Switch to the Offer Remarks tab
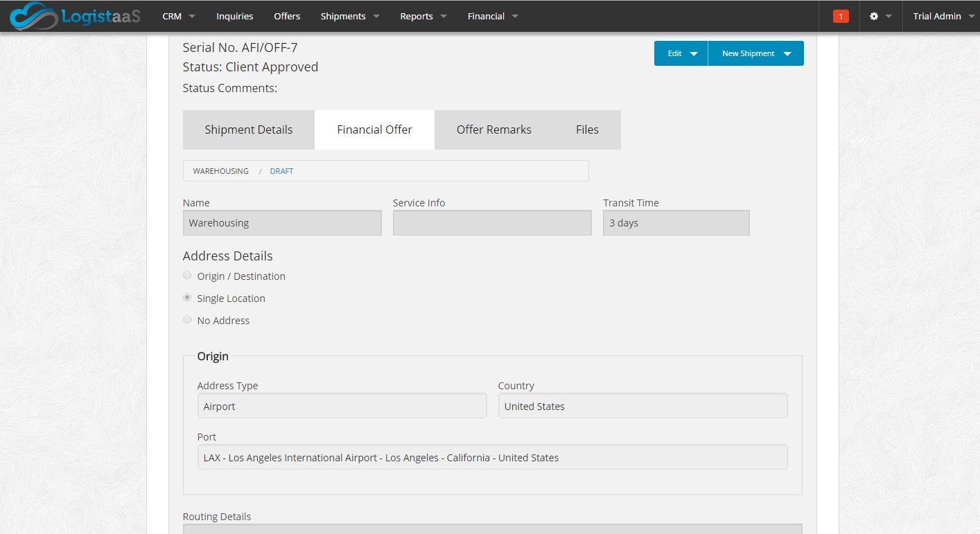This screenshot has height=534, width=980. [x=494, y=130]
